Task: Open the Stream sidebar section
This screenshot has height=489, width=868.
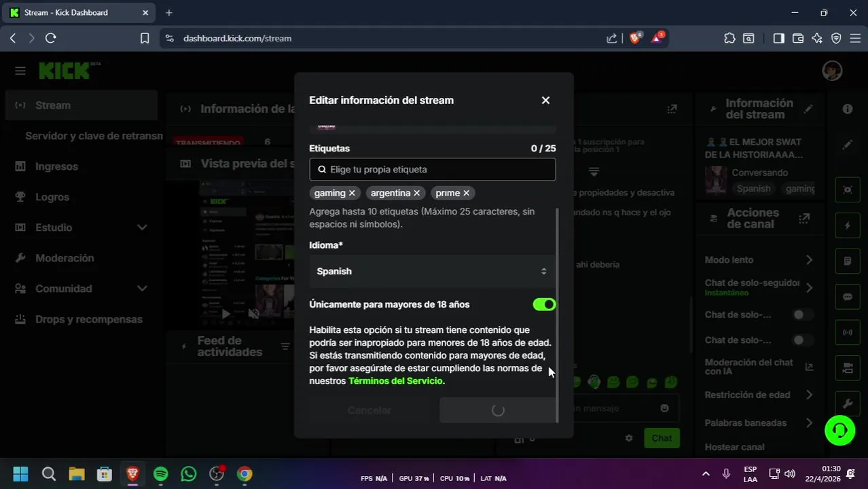Action: point(82,105)
